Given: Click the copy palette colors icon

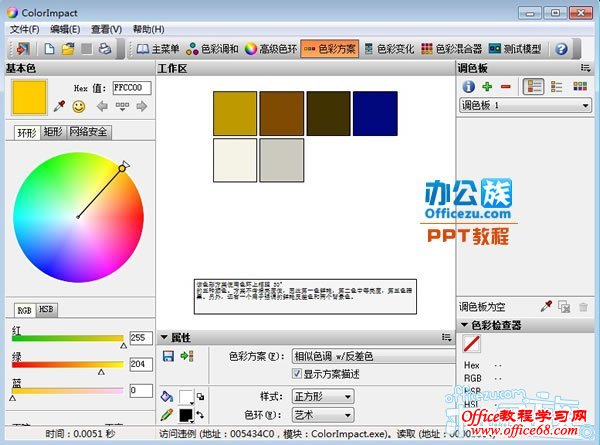Looking at the screenshot, I should [564, 306].
